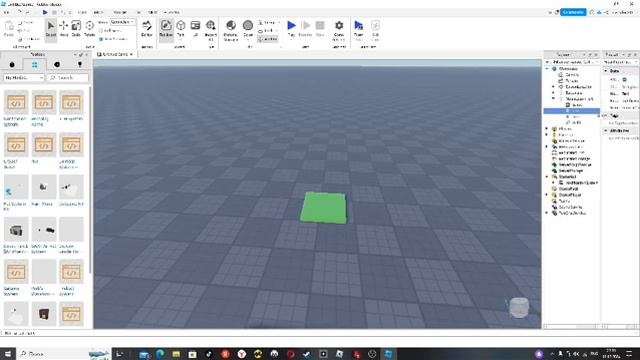The image size is (640, 360).
Task: Select Camera in Explorer
Action: (572, 75)
